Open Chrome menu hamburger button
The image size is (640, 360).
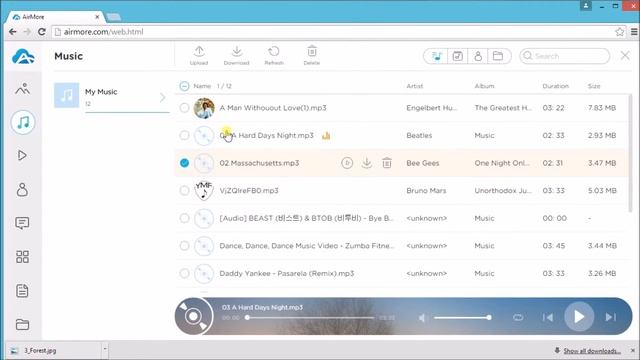coord(634,32)
